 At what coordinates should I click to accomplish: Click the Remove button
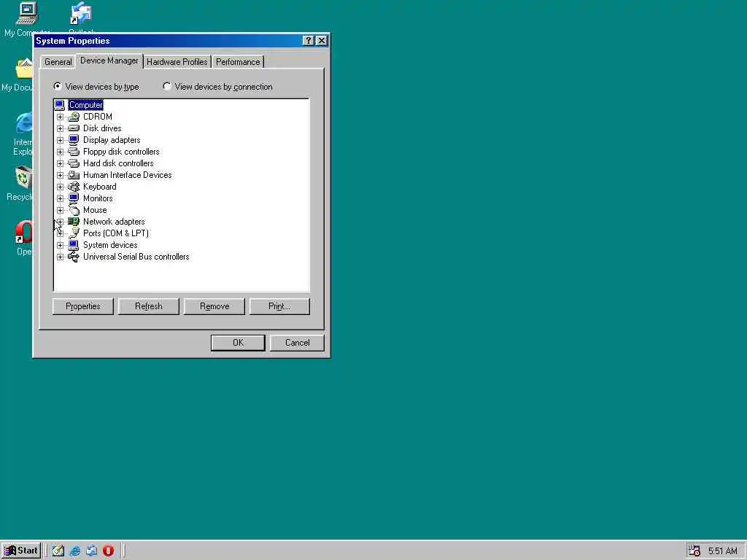[214, 306]
